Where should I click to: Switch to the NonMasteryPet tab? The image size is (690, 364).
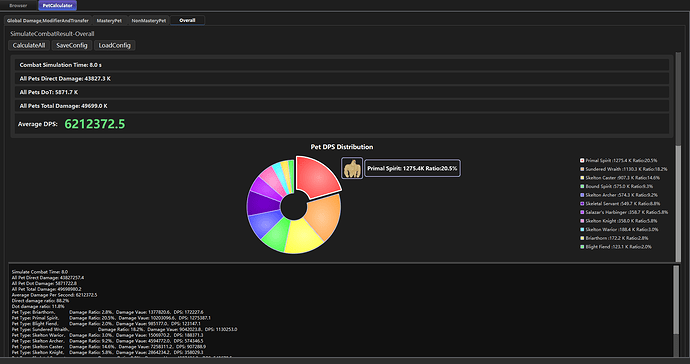point(149,20)
